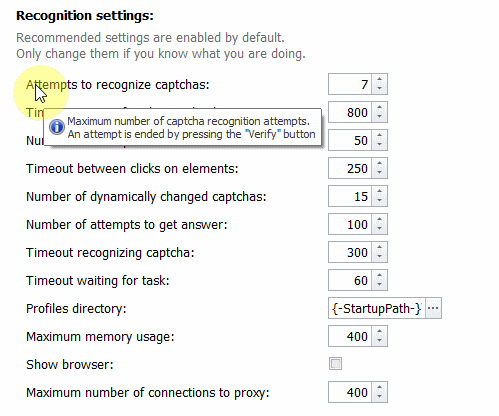Decrease Number of dynamically changed captchas
Image resolution: width=499 pixels, height=416 pixels.
click(x=379, y=201)
